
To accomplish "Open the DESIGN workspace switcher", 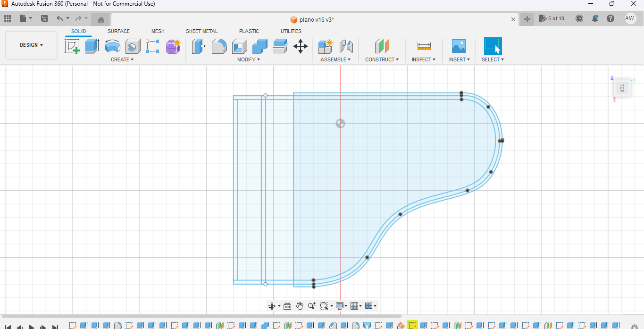I will point(31,45).
